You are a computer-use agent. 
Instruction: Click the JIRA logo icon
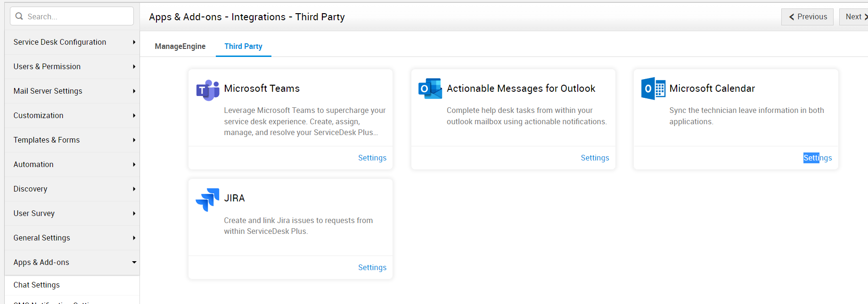(x=207, y=200)
